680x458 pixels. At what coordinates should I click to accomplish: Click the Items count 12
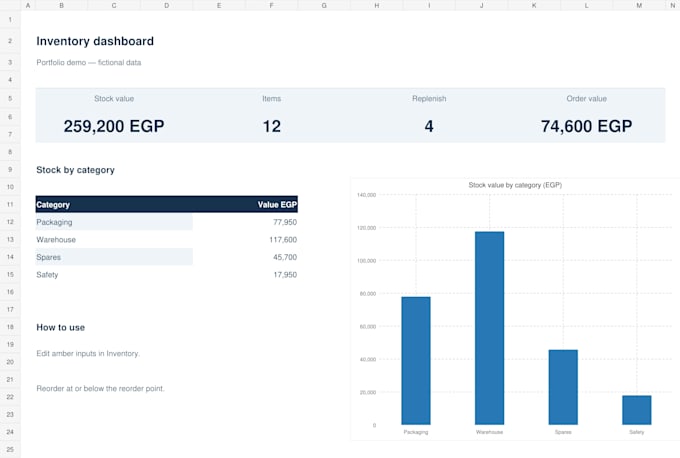coord(271,126)
